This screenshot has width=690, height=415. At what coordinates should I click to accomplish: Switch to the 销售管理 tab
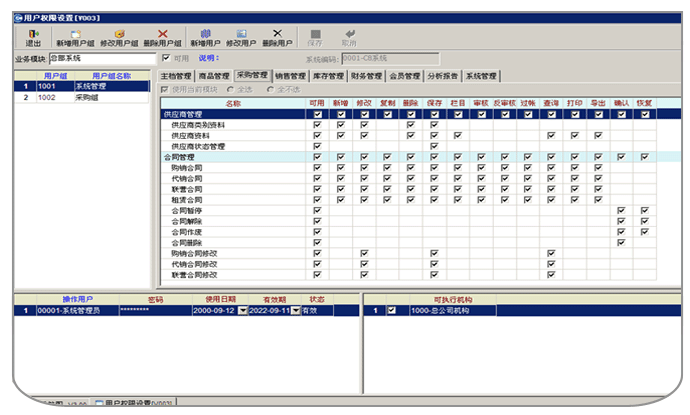[290, 76]
